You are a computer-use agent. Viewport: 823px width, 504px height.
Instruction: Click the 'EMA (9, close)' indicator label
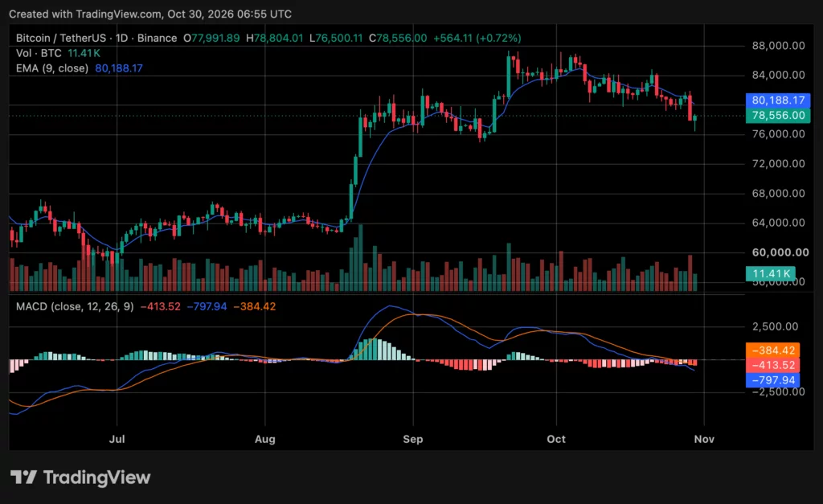52,68
